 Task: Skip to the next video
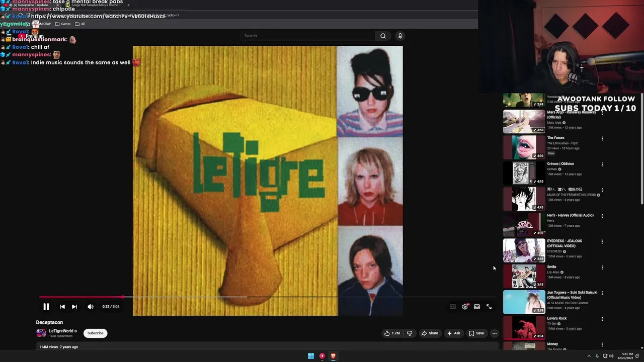(x=74, y=307)
